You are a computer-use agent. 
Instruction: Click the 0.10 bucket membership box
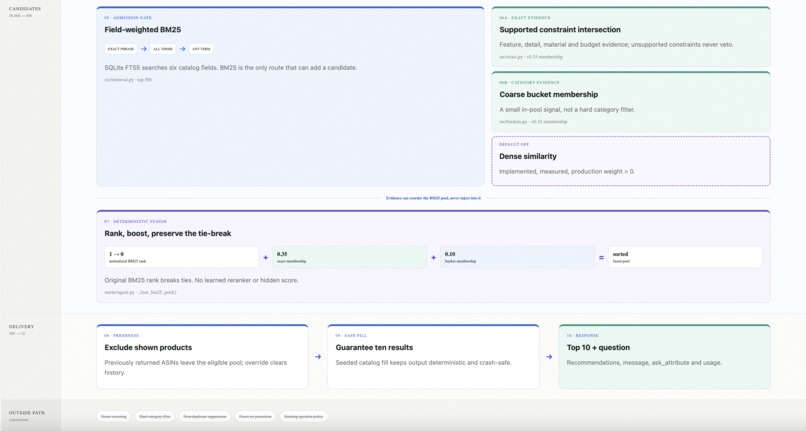(517, 257)
